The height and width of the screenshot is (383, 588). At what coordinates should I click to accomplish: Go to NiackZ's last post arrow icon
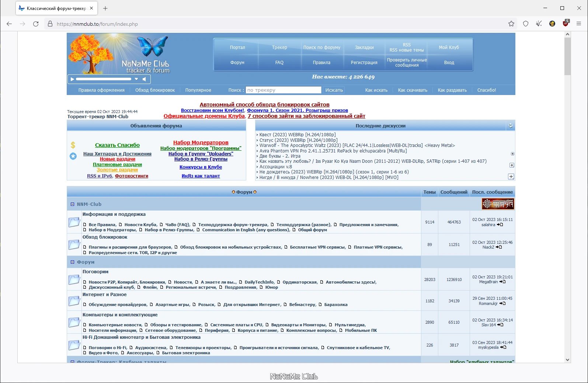(x=499, y=247)
